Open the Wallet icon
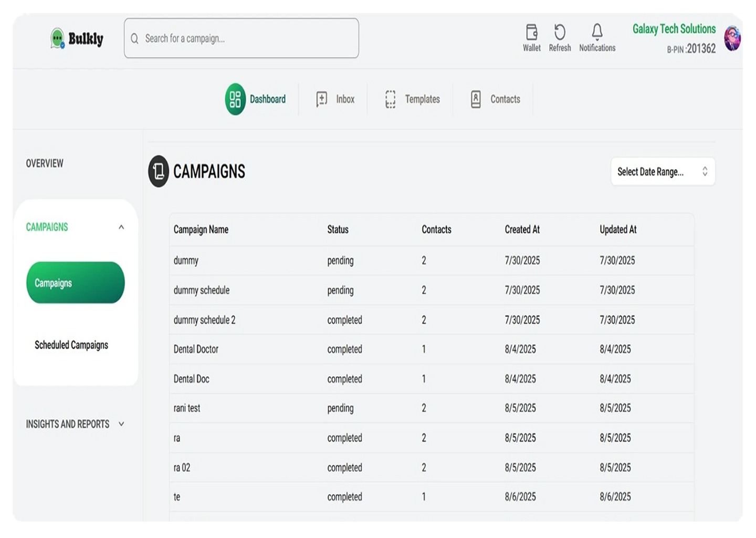 [531, 33]
